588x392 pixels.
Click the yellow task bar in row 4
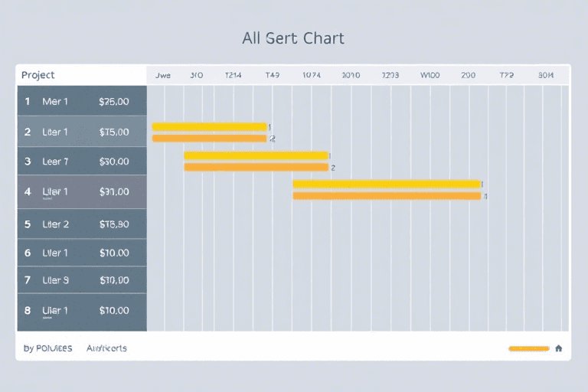pyautogui.click(x=386, y=184)
